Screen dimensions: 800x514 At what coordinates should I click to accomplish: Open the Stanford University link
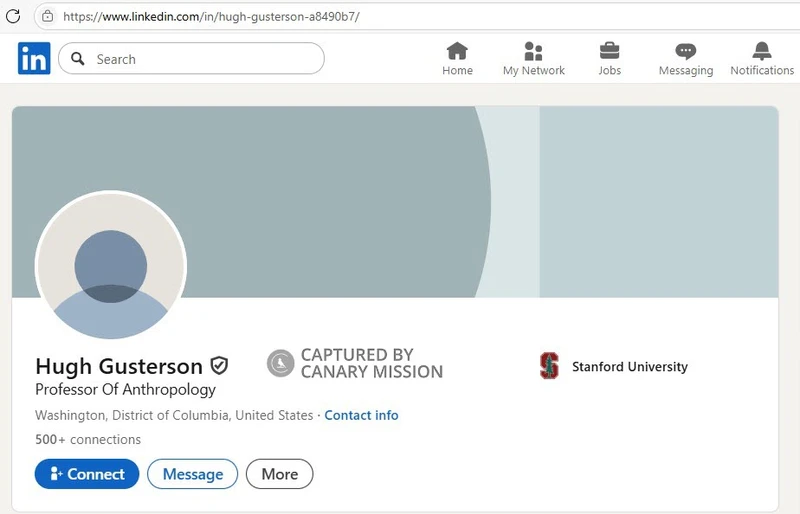point(629,366)
